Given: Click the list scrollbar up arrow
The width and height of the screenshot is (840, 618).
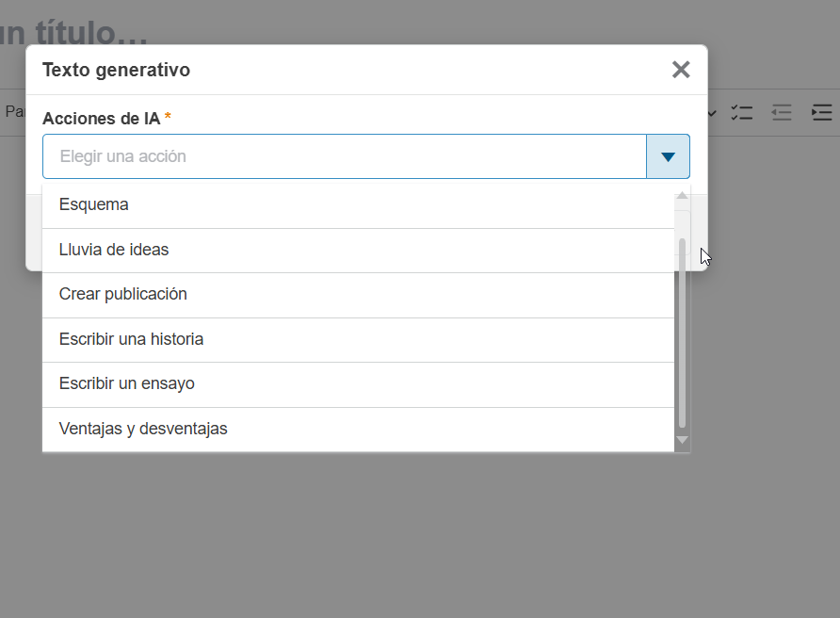Looking at the screenshot, I should coord(682,195).
